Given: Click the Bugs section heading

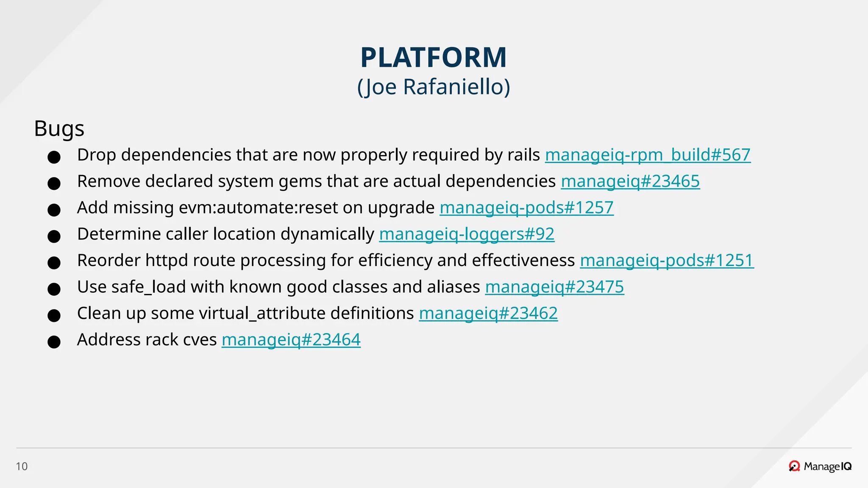Looking at the screenshot, I should [x=59, y=128].
